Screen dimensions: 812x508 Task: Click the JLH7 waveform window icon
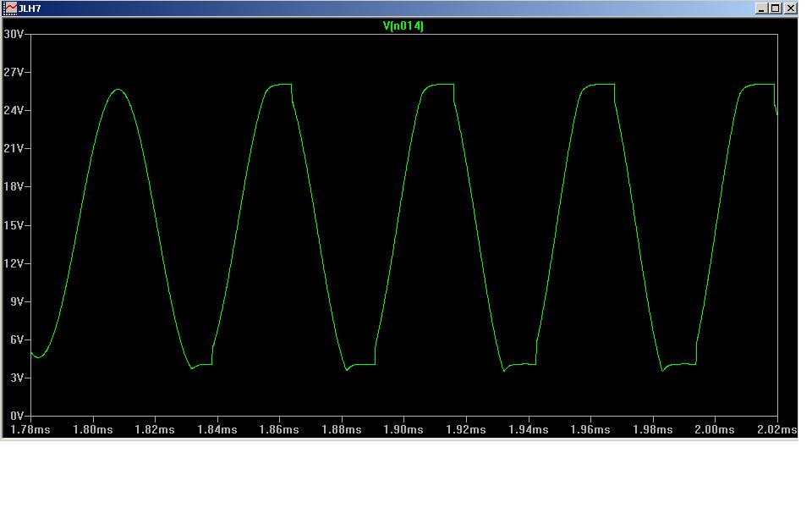tap(10, 8)
